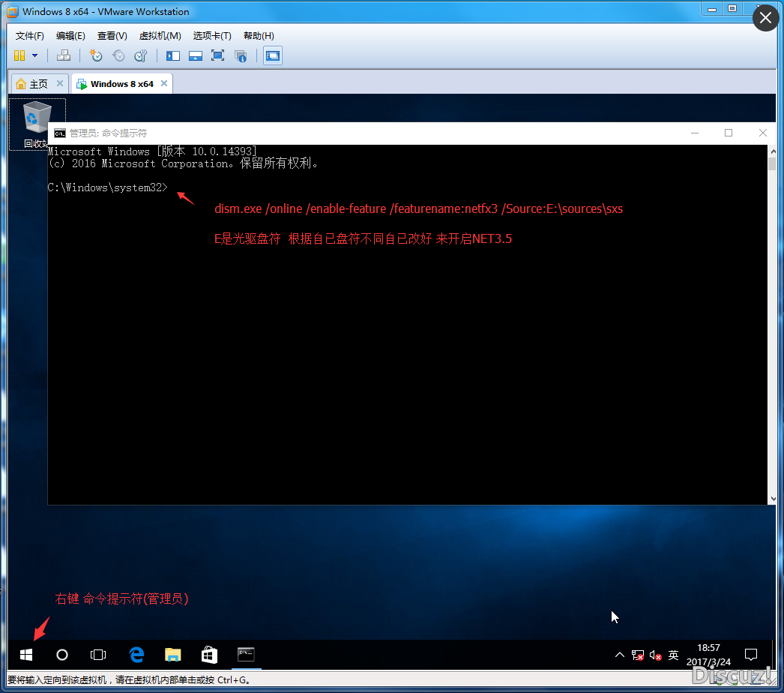Switch to full screen mode
Image resolution: width=784 pixels, height=693 pixels.
point(217,55)
